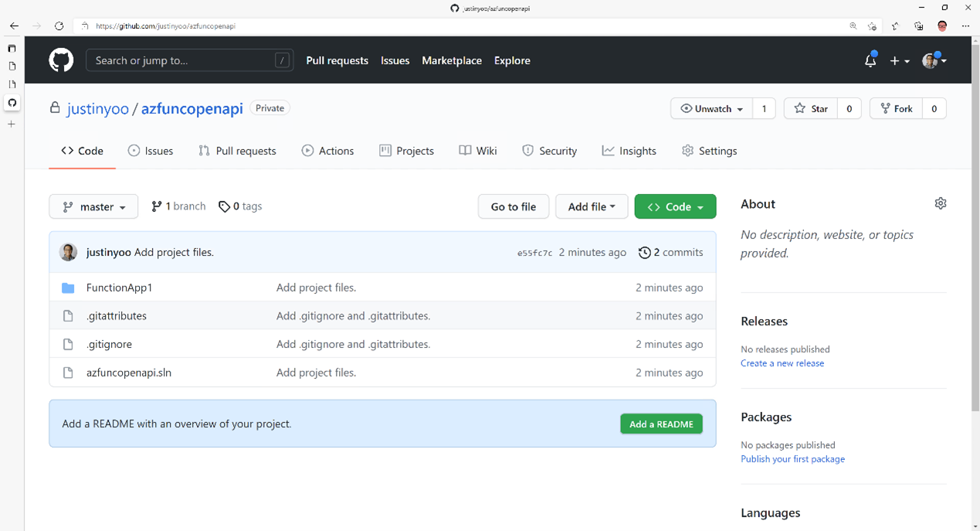The width and height of the screenshot is (980, 531).
Task: Open the Unwatch dropdown
Action: point(711,108)
